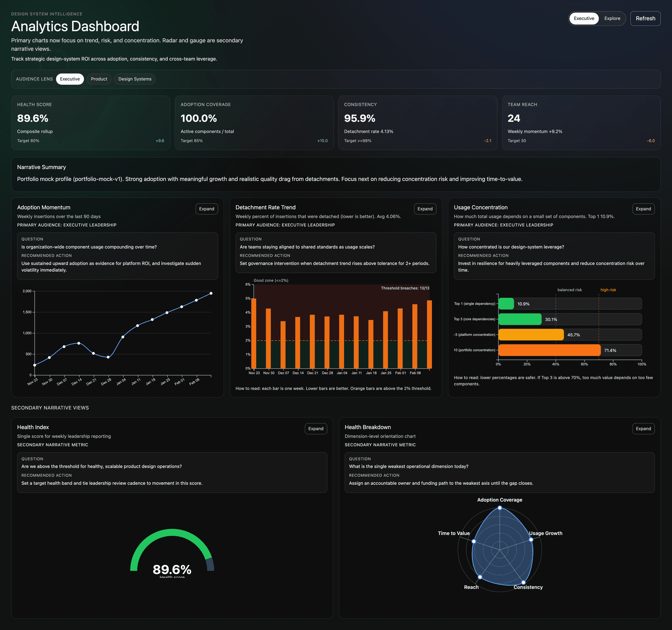Select the Adoption Coverage radar axis label
The image size is (672, 630).
point(499,500)
